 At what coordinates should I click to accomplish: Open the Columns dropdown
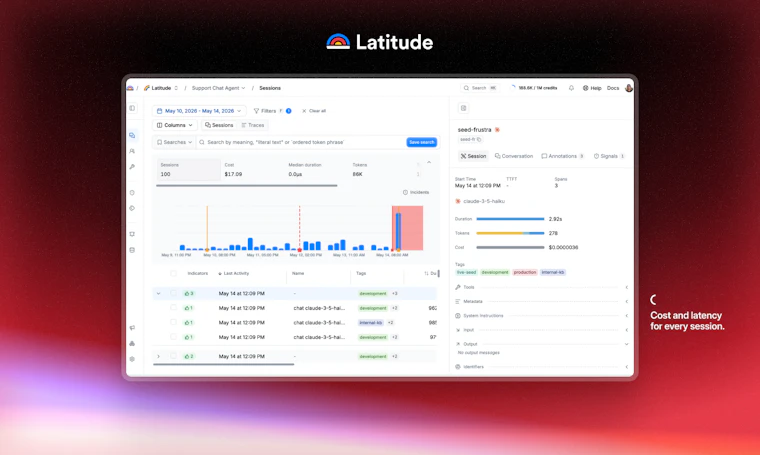click(175, 125)
